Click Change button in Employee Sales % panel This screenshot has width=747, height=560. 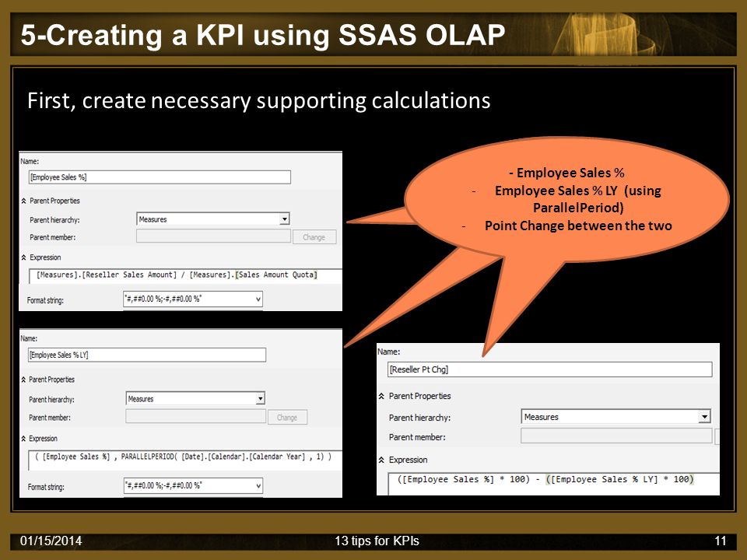pos(314,237)
